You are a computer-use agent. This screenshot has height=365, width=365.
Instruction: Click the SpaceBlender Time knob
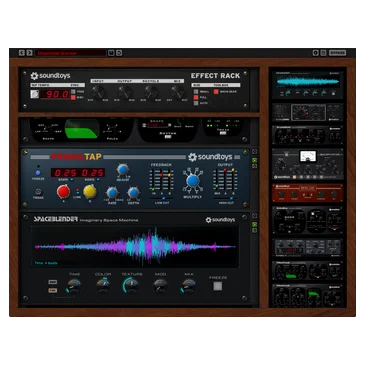[x=74, y=286]
